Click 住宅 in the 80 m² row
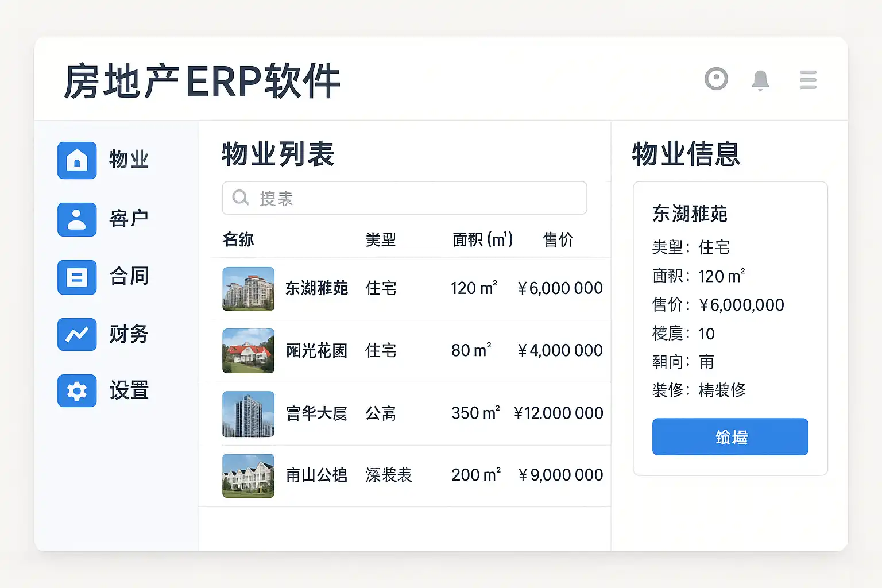The image size is (882, 588). pyautogui.click(x=381, y=351)
